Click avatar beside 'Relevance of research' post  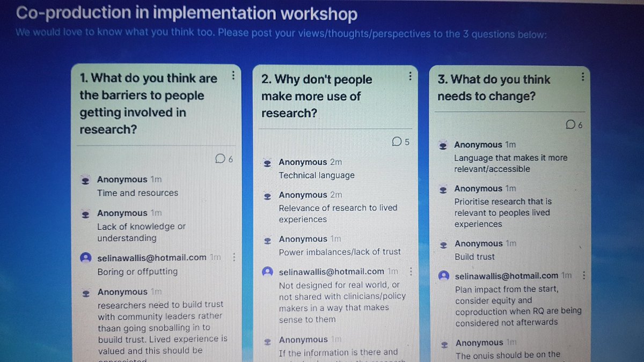pyautogui.click(x=267, y=196)
